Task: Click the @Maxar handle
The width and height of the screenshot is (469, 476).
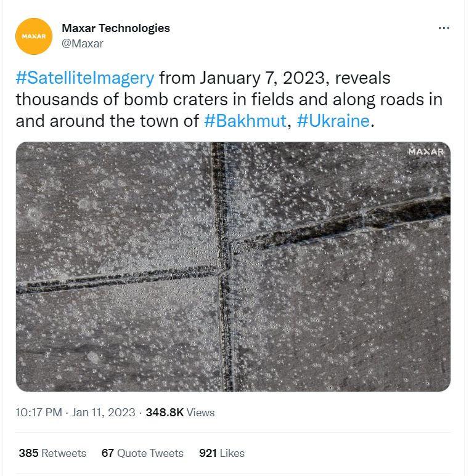Action: tap(83, 43)
